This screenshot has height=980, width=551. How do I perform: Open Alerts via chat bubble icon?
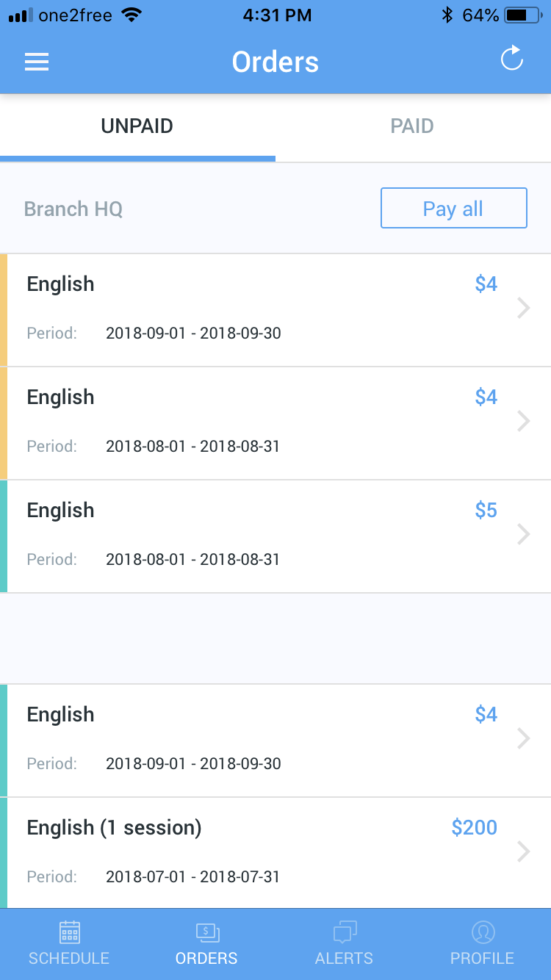(x=345, y=933)
